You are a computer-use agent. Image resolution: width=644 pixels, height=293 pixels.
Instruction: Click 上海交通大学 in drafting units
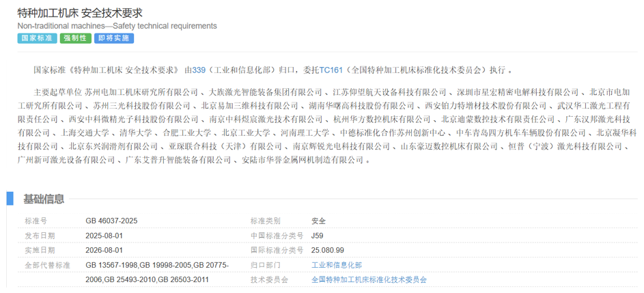tap(85, 133)
